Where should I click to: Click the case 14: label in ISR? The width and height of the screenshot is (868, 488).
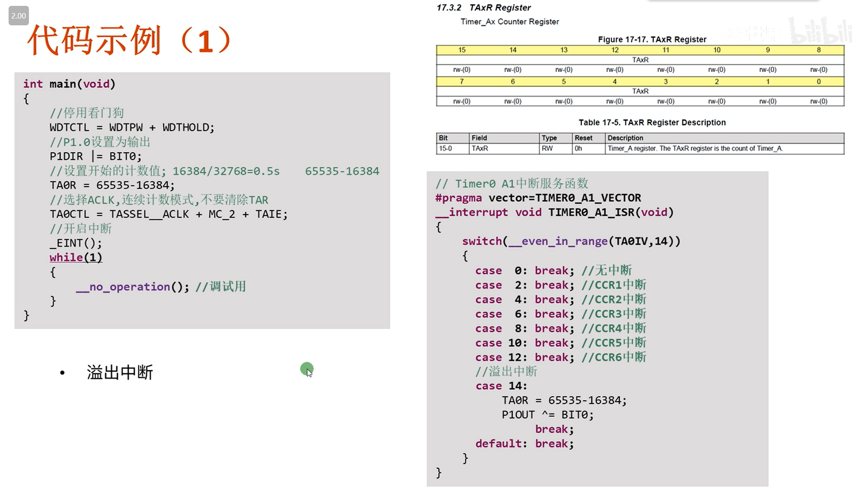click(501, 386)
